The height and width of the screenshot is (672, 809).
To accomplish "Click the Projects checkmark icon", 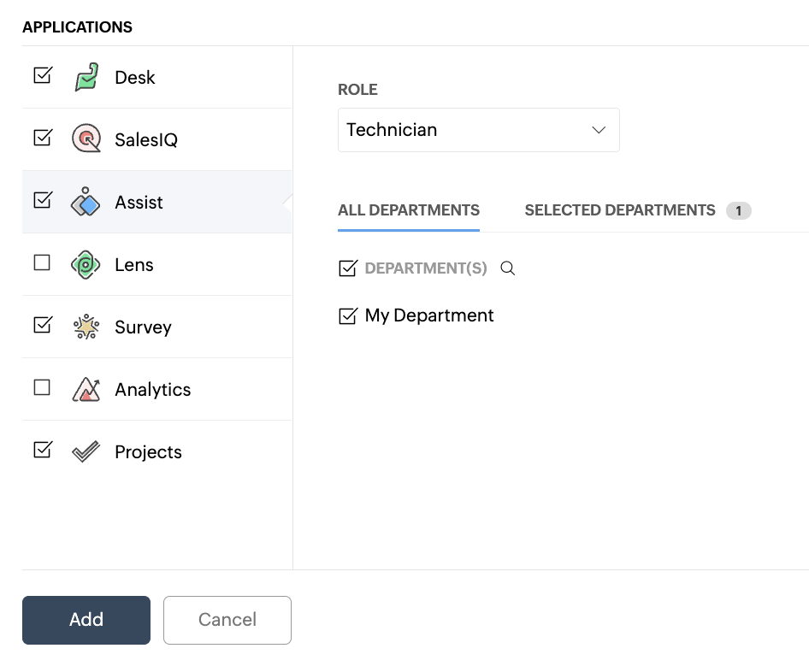I will 86,451.
